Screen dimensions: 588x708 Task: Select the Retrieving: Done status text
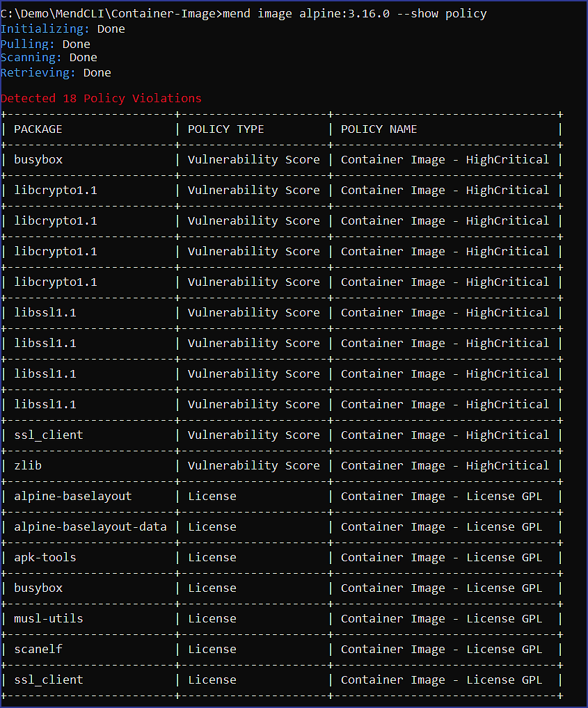[x=56, y=72]
